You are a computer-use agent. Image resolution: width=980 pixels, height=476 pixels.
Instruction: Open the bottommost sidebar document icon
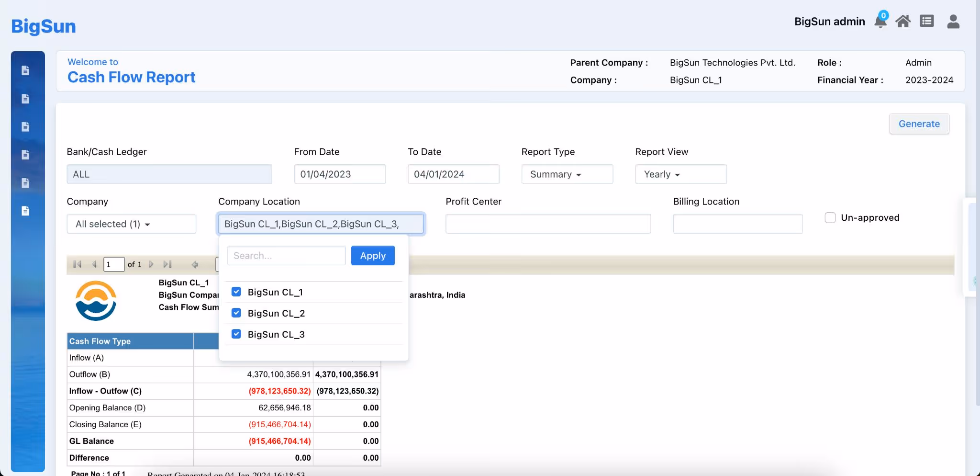[25, 211]
